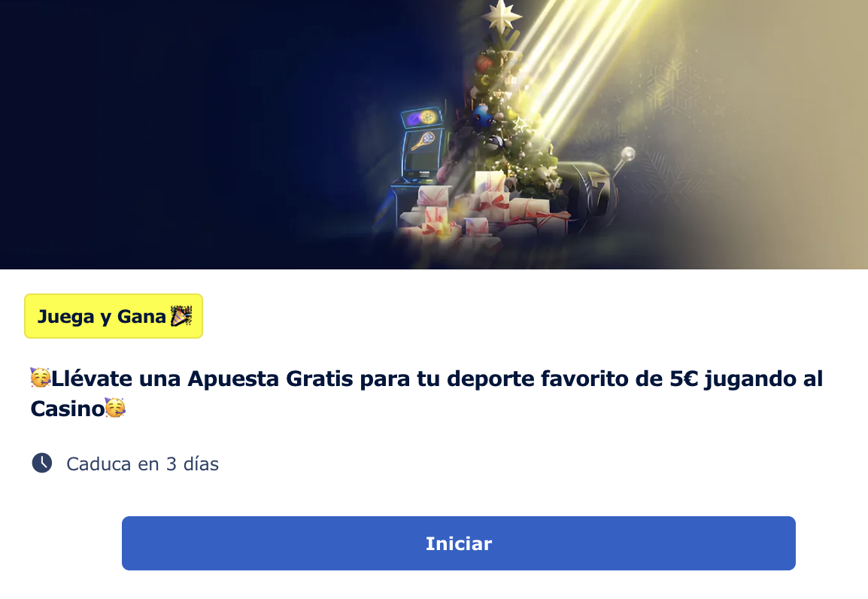Click the Caduca en 3 días text
Screen dimensions: 868x599
tap(142, 464)
